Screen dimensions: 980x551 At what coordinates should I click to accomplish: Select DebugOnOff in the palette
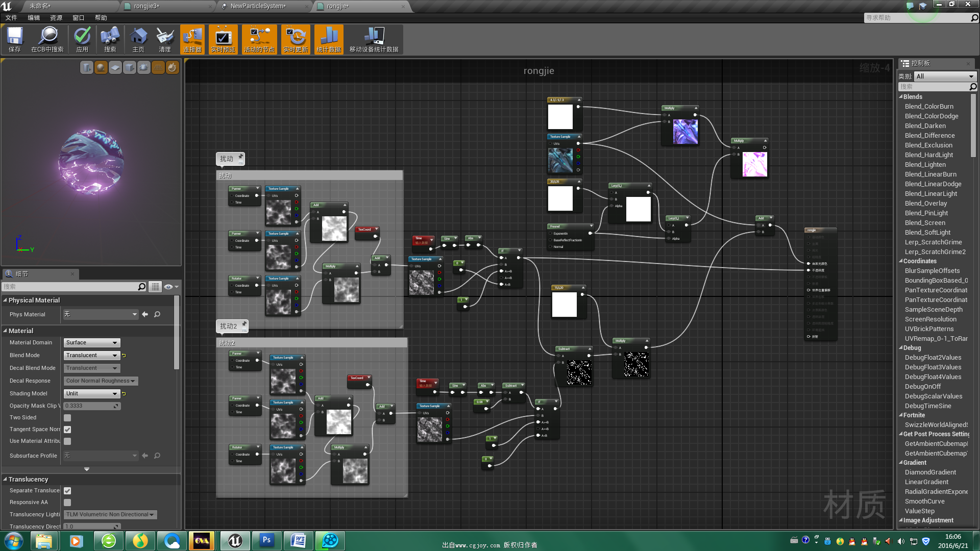[x=923, y=387]
